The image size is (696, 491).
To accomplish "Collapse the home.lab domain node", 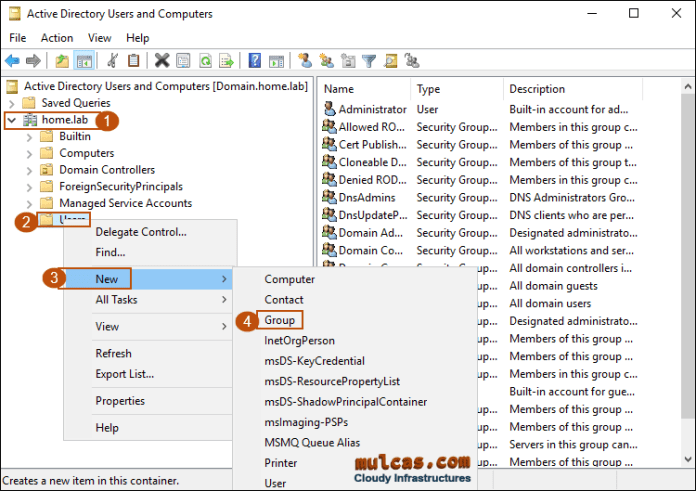I will 12,120.
